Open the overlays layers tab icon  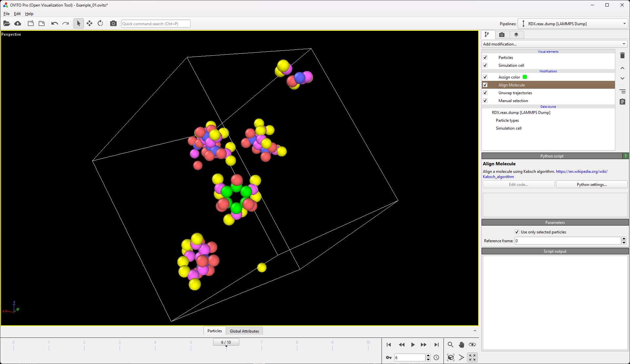(x=516, y=35)
